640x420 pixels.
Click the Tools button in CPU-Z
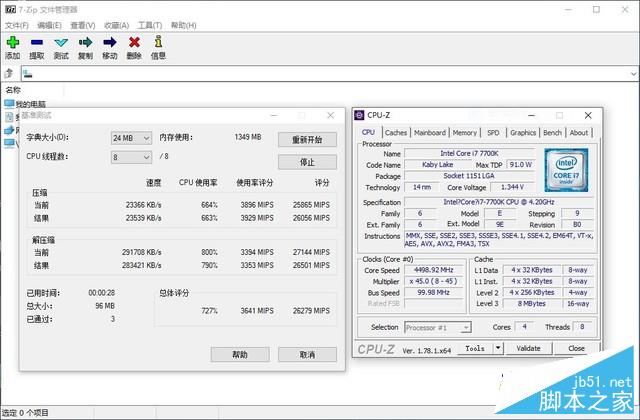click(x=475, y=349)
